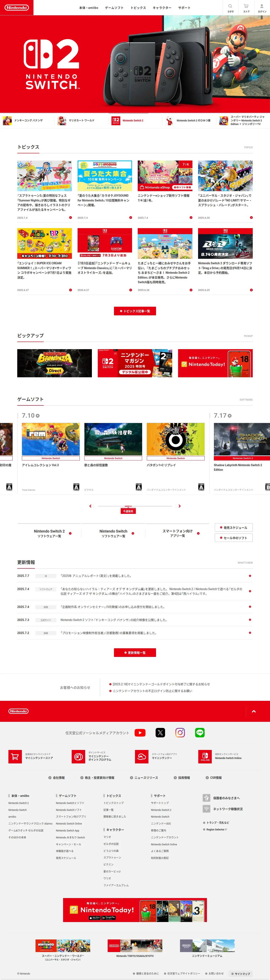Open the ニンテンドーマガジン 2025 banner
The image size is (270, 980).
(135, 363)
